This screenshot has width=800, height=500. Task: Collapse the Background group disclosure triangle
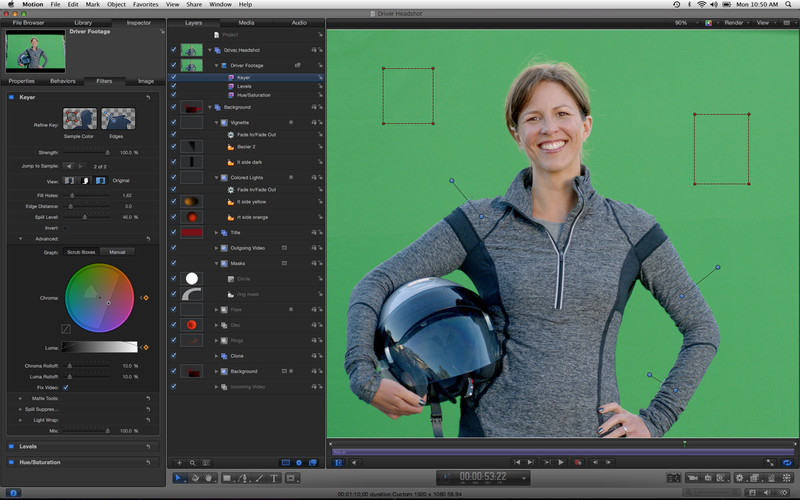tap(209, 107)
